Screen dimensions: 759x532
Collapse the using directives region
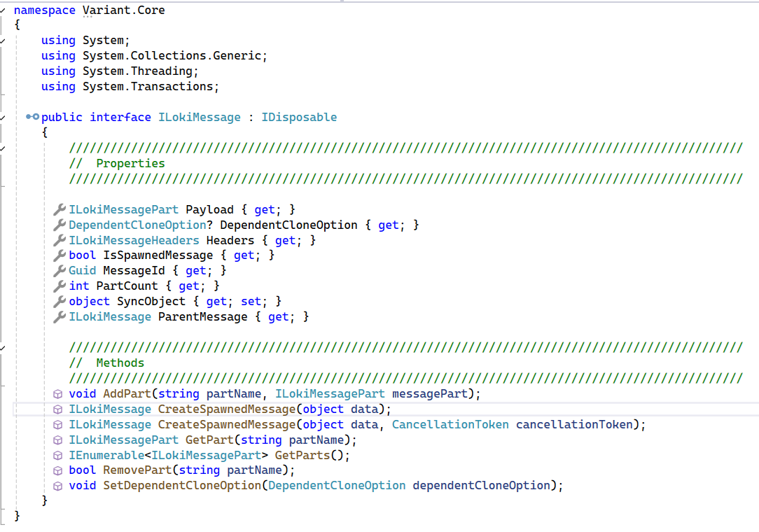pos(4,41)
